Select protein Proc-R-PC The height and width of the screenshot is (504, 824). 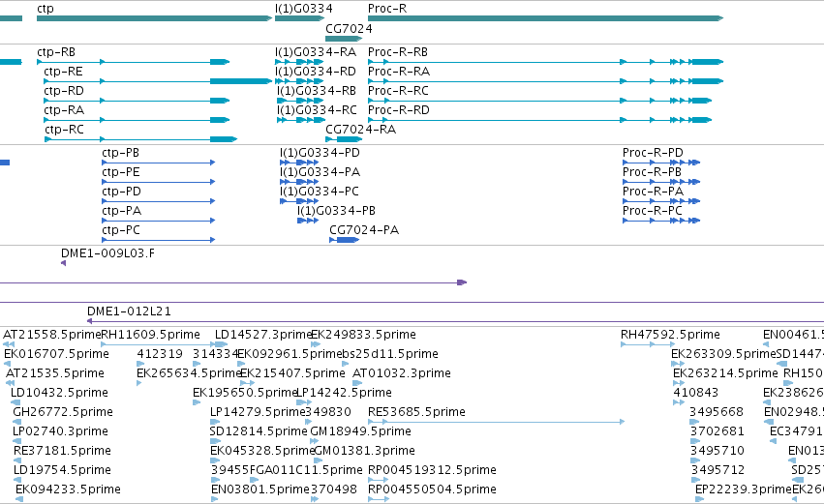[x=653, y=211]
